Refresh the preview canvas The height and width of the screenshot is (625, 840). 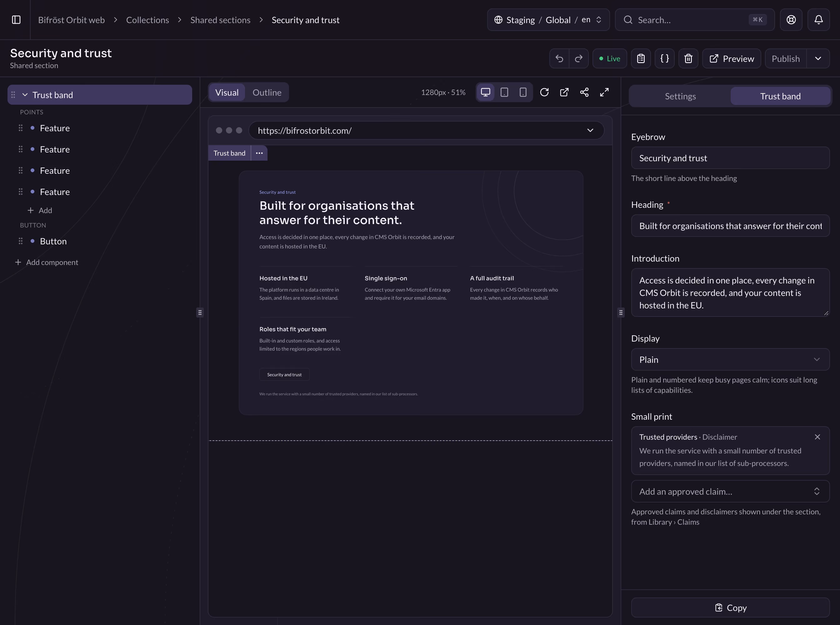pos(544,92)
